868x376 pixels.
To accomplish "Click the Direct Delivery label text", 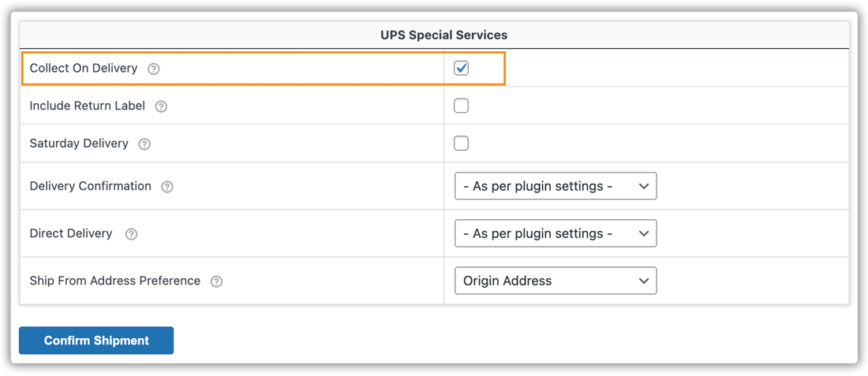I will [71, 233].
